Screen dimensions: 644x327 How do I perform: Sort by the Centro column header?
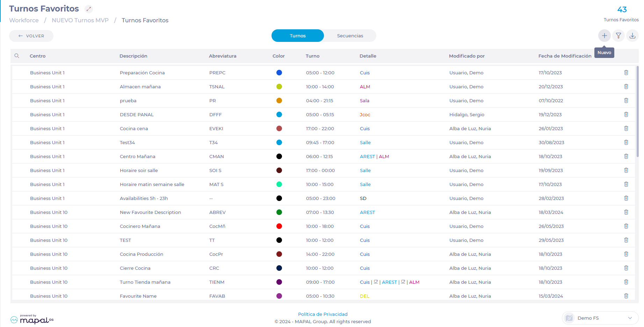tap(38, 56)
